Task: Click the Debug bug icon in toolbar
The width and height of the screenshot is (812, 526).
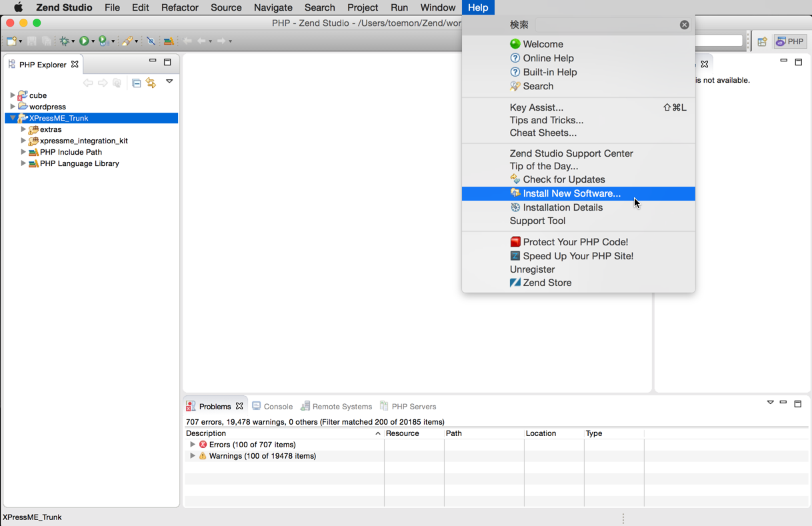Action: 64,41
